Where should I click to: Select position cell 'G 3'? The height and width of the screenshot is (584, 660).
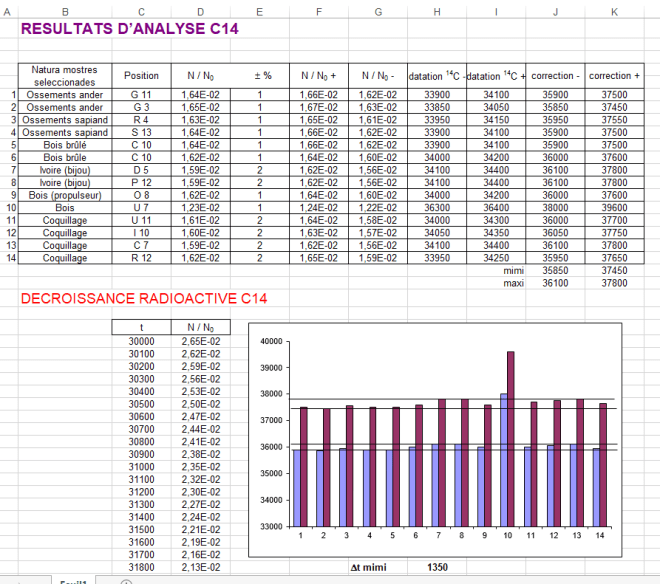[x=141, y=107]
